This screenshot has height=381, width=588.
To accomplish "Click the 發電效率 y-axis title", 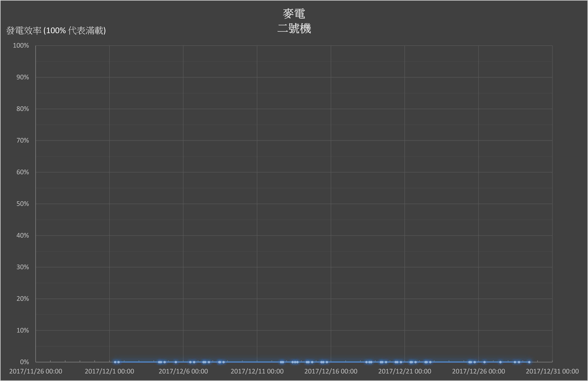I will pos(56,31).
